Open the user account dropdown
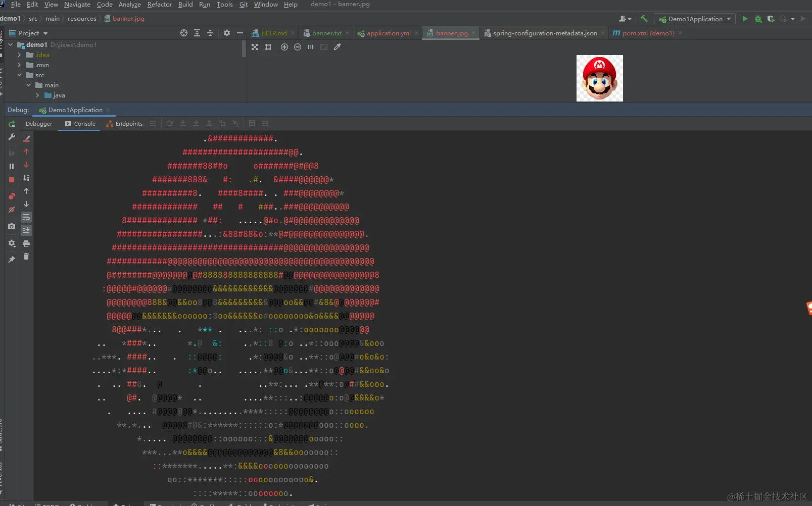The width and height of the screenshot is (812, 506). pos(625,19)
